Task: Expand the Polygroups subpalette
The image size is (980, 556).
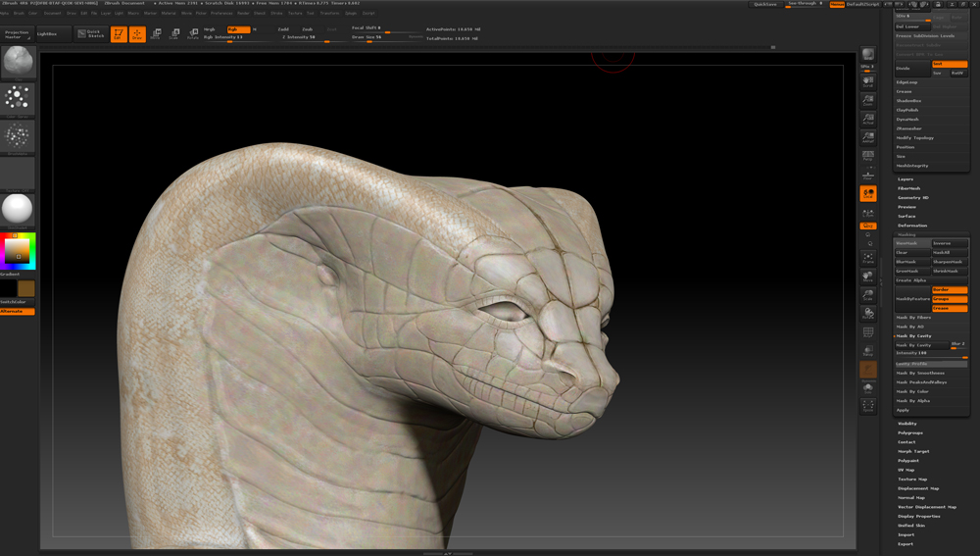Action: pyautogui.click(x=910, y=432)
